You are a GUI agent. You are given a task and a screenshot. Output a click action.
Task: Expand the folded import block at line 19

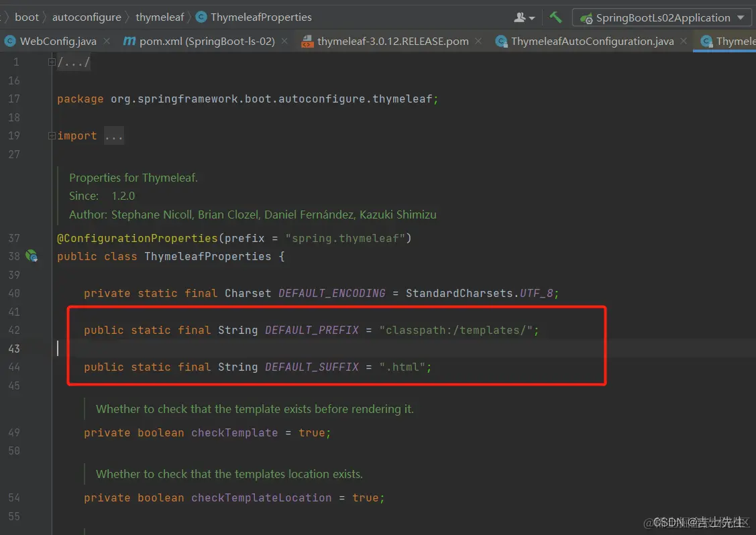tap(52, 136)
